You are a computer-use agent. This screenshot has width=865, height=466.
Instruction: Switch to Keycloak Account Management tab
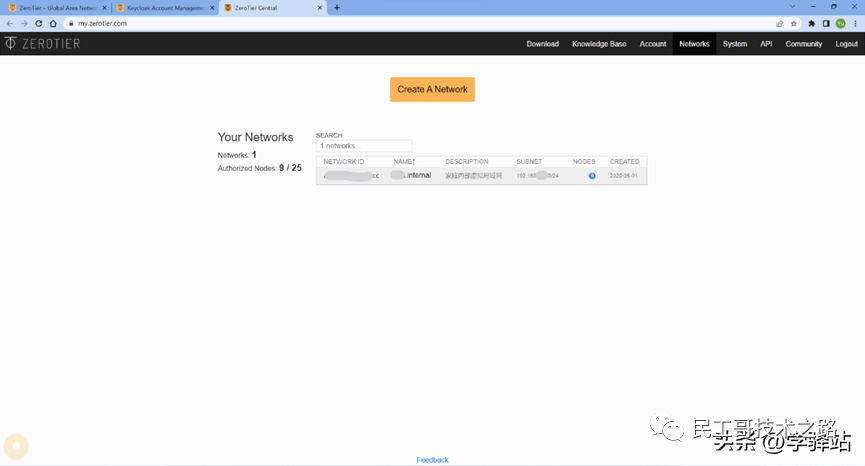click(x=165, y=8)
